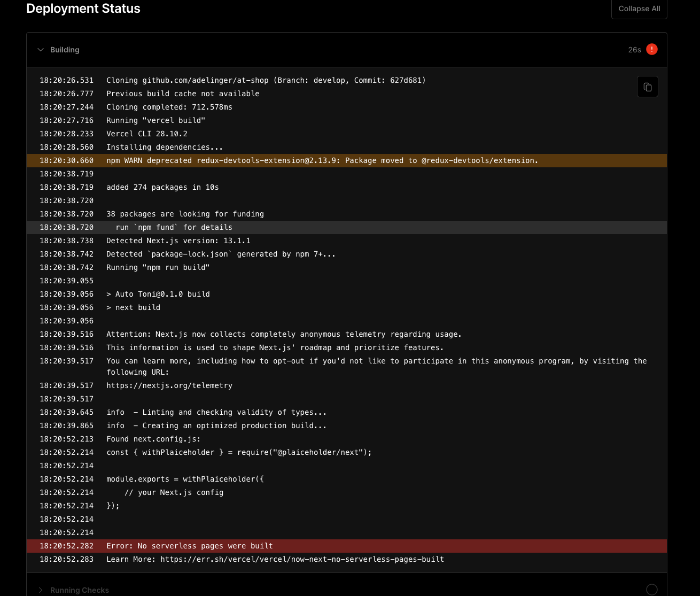Screen dimensions: 700x596
Task: Click the 'run npm fund for details' line
Action: click(347, 227)
